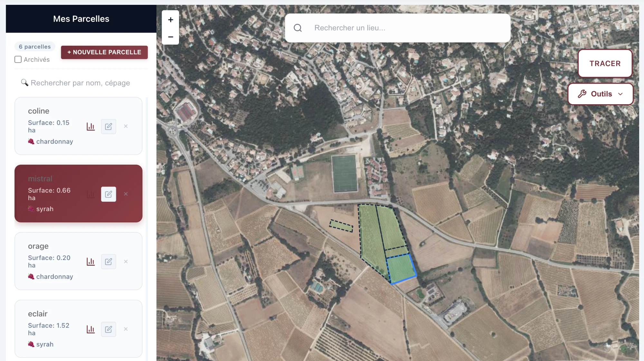Click the wrench icon in Outils
644x361 pixels.
click(582, 94)
